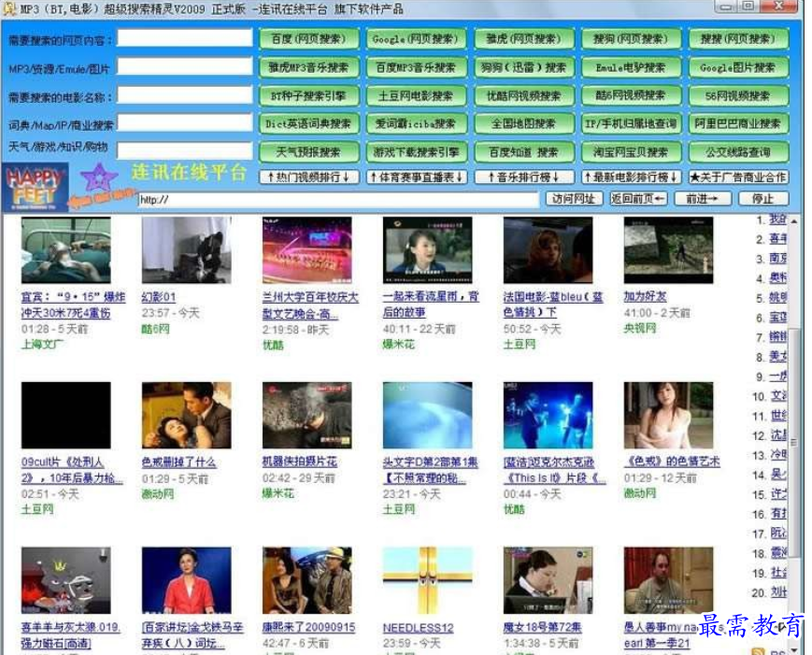Click the 百度知道 搜索 button

click(x=523, y=151)
